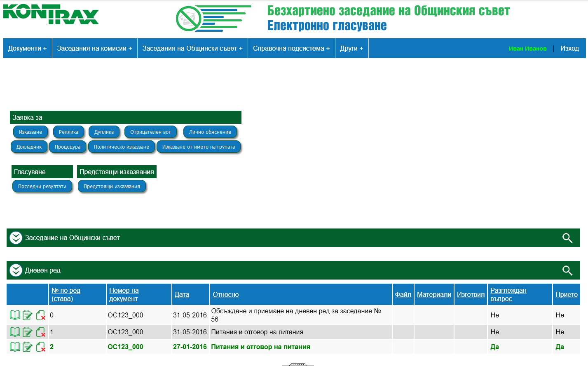This screenshot has height=366, width=588.
Task: Click Докладчик button
Action: 29,147
